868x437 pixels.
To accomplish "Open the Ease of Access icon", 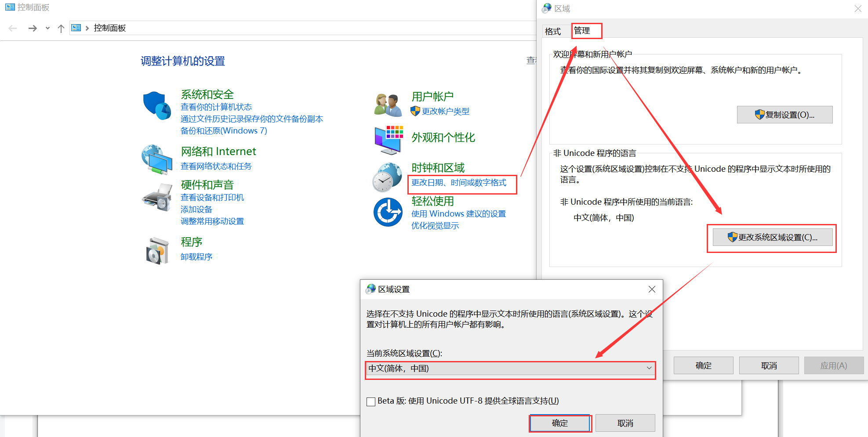I will click(388, 212).
